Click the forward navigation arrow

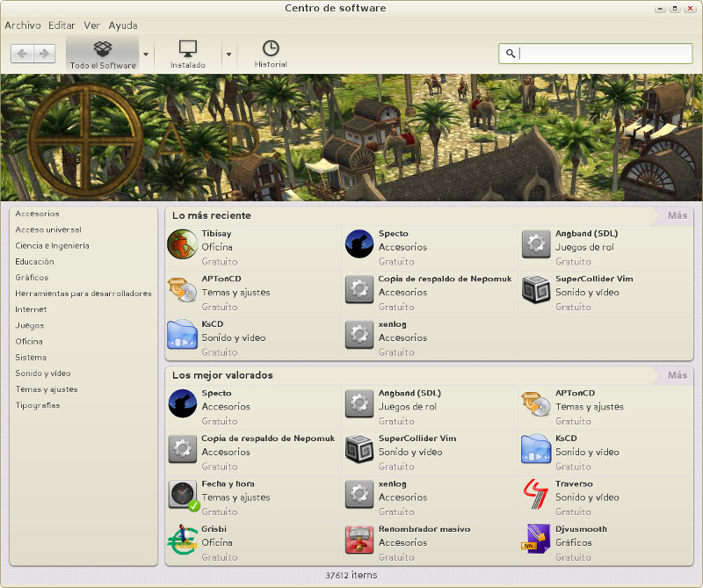[45, 54]
